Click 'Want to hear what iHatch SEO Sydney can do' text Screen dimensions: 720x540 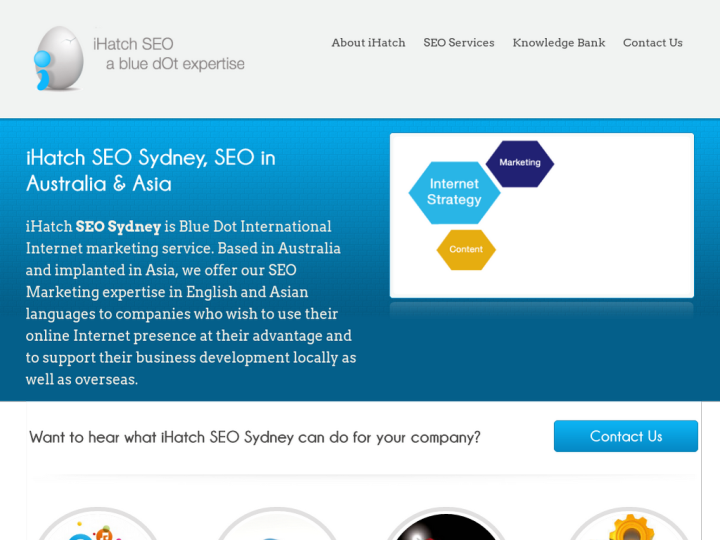(254, 437)
